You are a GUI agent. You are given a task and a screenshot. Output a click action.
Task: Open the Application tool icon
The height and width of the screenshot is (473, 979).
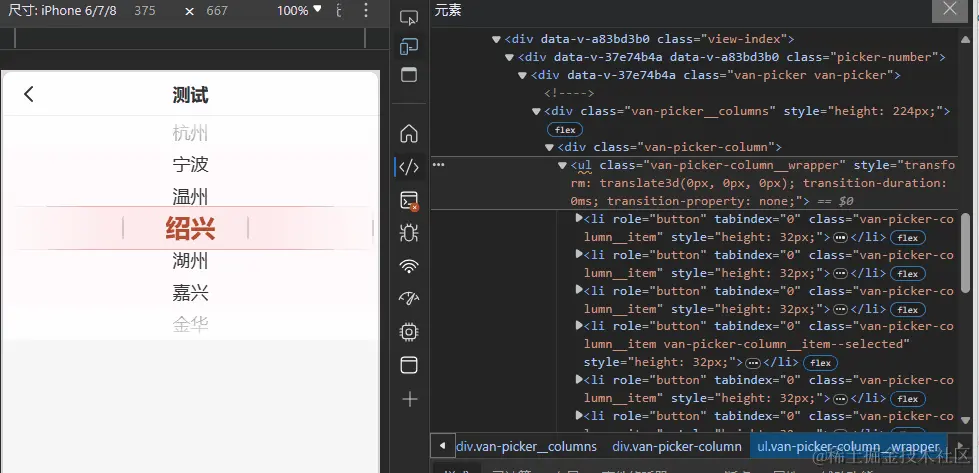tap(408, 365)
